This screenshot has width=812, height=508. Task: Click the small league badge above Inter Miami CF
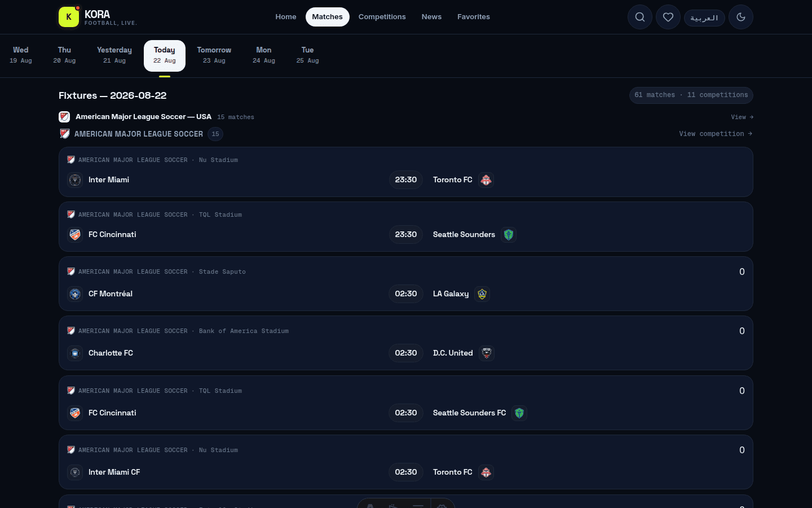click(71, 450)
